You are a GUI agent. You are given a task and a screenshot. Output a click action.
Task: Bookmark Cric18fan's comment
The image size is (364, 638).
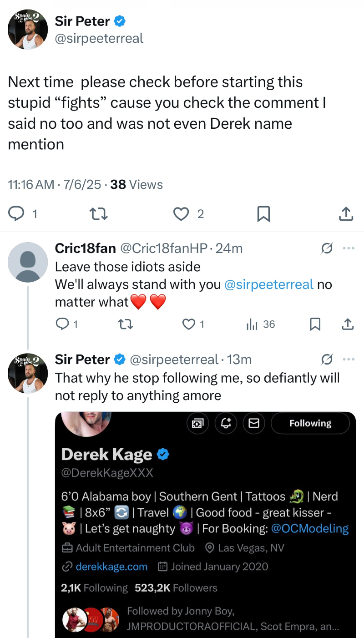pyautogui.click(x=315, y=324)
